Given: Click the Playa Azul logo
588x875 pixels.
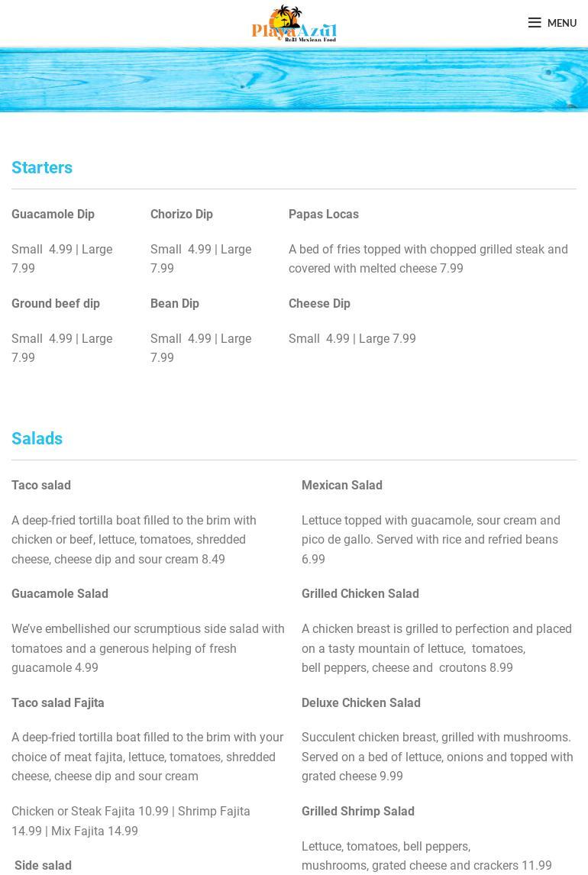Looking at the screenshot, I should pyautogui.click(x=294, y=23).
